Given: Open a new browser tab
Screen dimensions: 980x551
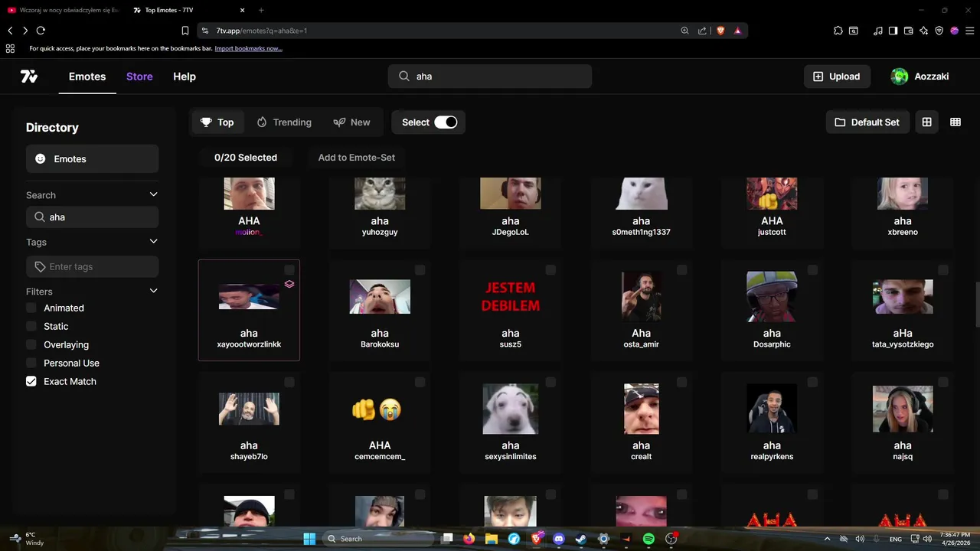Looking at the screenshot, I should pyautogui.click(x=261, y=10).
